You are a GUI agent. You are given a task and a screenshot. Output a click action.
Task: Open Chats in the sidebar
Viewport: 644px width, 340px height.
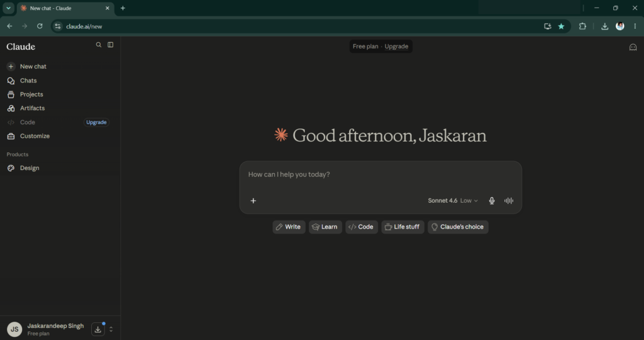[60, 81]
